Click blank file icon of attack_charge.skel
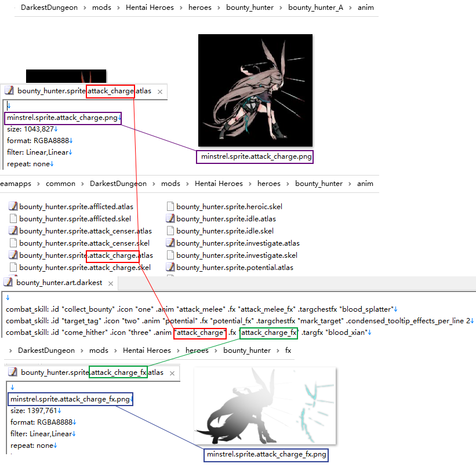Viewport: 476px width, 471px height. coord(13,267)
